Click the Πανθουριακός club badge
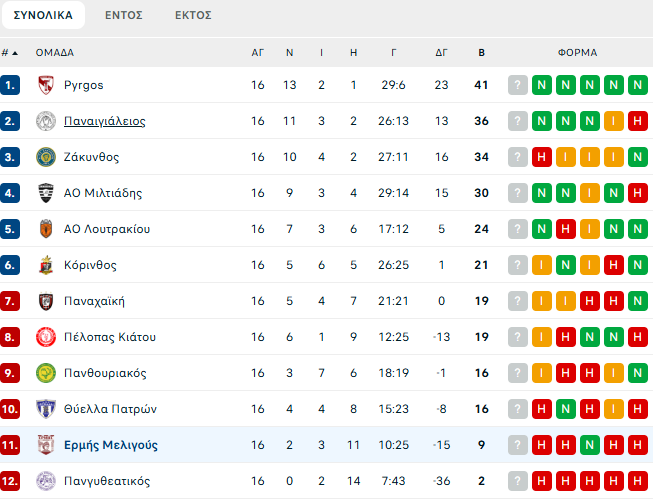The height and width of the screenshot is (500, 653). pos(45,373)
